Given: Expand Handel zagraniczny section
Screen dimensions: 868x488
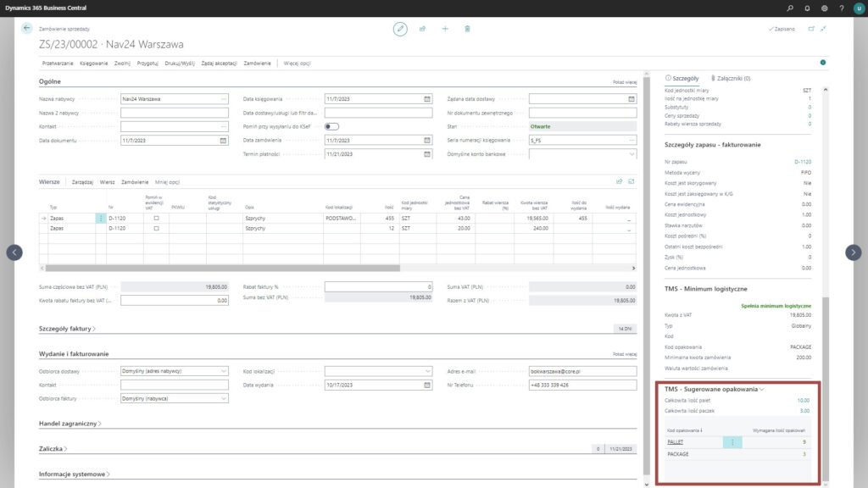Looking at the screenshot, I should tap(70, 424).
